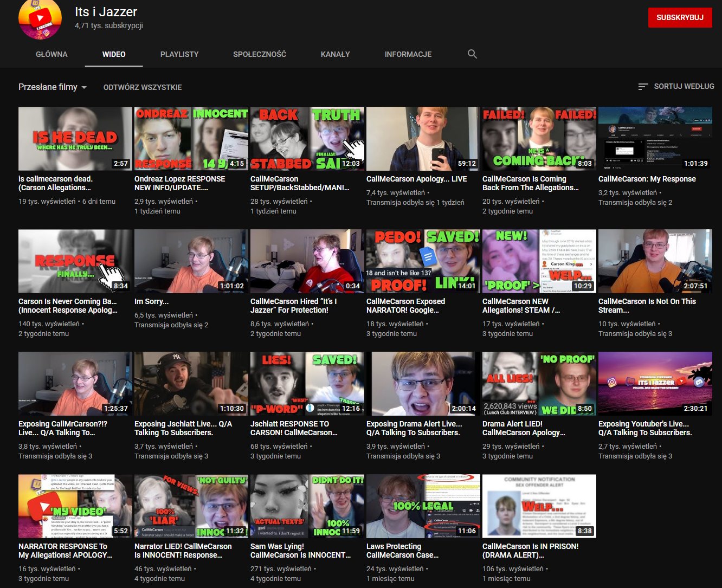Click title 'Drama Alert LIED! CallMeCarson Apology'
The image size is (722, 588).
point(524,428)
